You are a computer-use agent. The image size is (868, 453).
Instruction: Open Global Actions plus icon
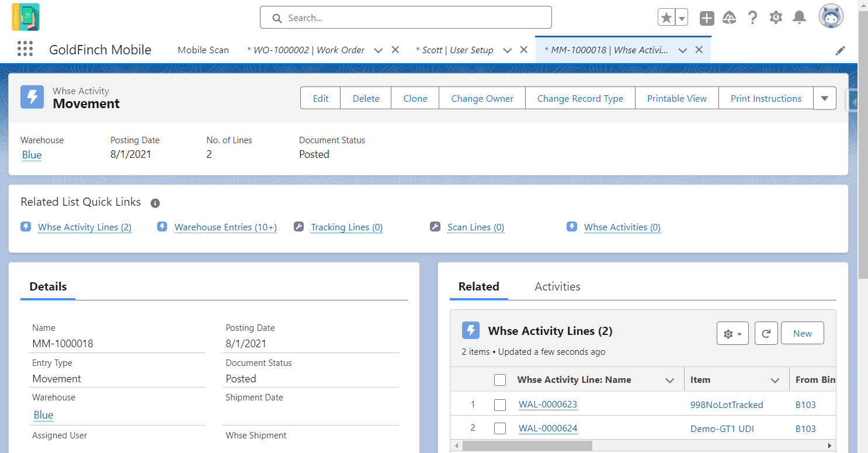[707, 18]
